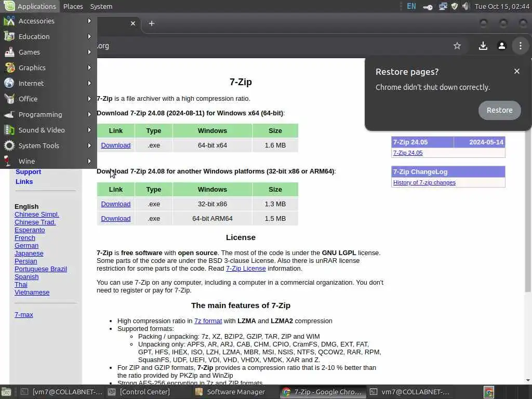Open the Places menu in panel

click(x=73, y=6)
